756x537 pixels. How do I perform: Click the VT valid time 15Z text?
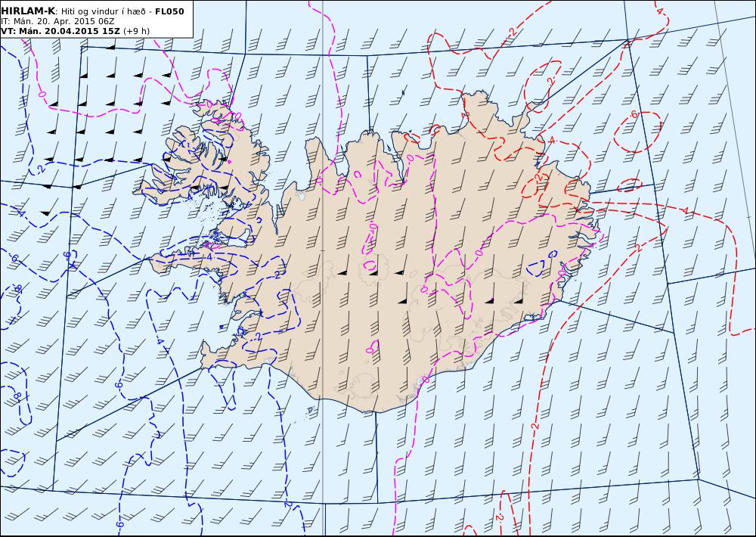[x=60, y=31]
